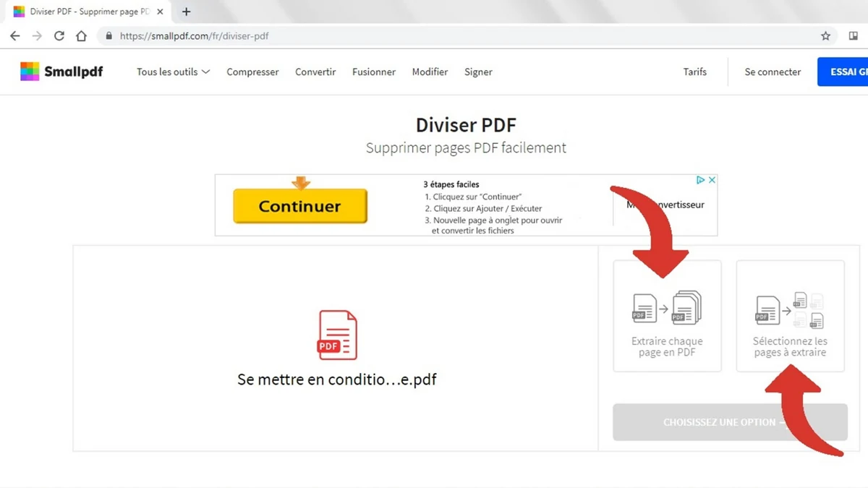Select the "Sélectionnez les pages à extraire" option
Image resolution: width=868 pixels, height=488 pixels.
point(789,316)
